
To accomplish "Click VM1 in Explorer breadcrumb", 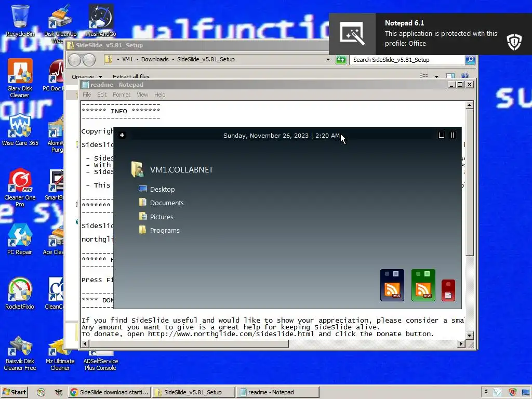I will pos(128,59).
